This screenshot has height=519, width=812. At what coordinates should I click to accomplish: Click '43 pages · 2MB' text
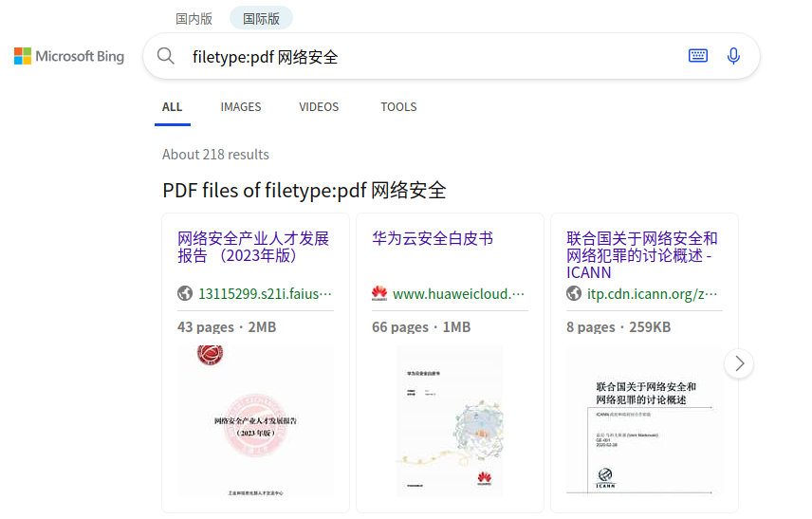(x=227, y=327)
